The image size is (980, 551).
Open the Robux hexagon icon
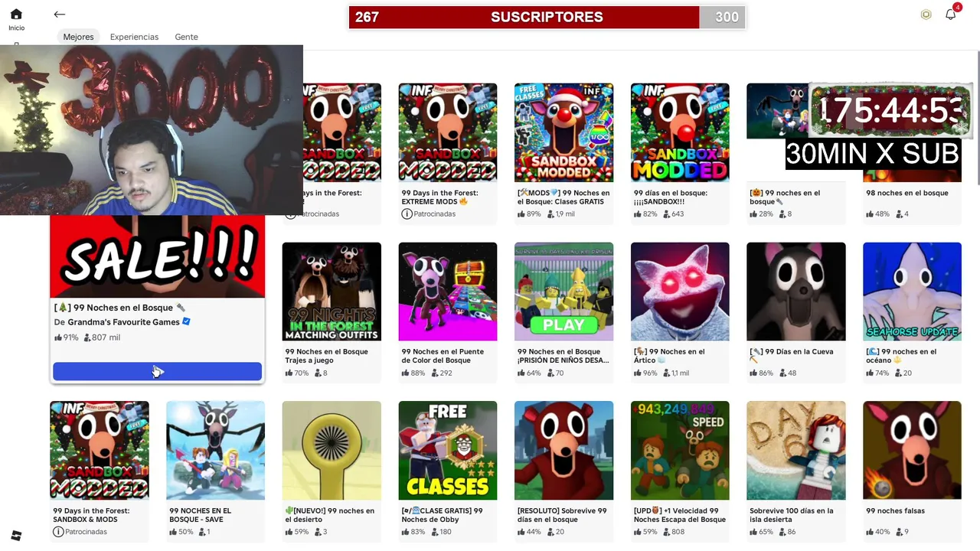926,15
